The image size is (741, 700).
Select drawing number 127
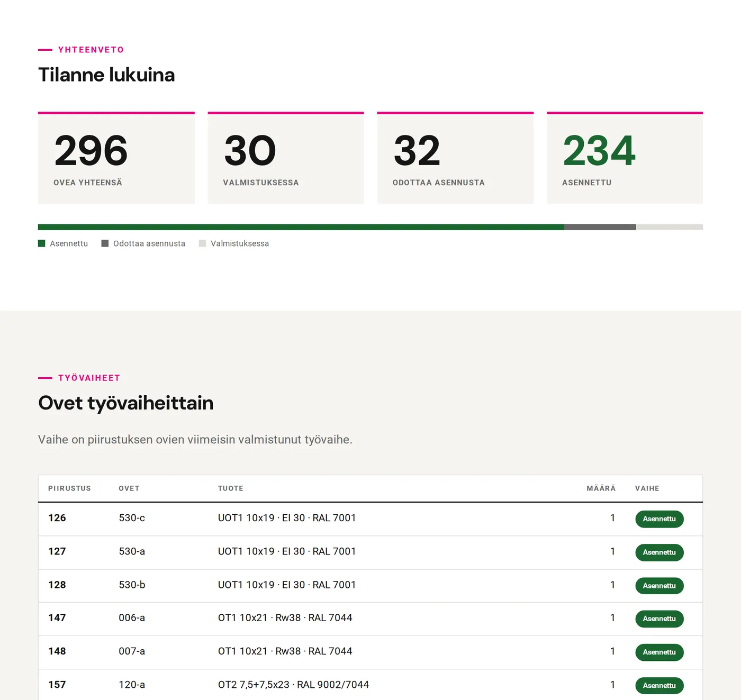pos(57,551)
